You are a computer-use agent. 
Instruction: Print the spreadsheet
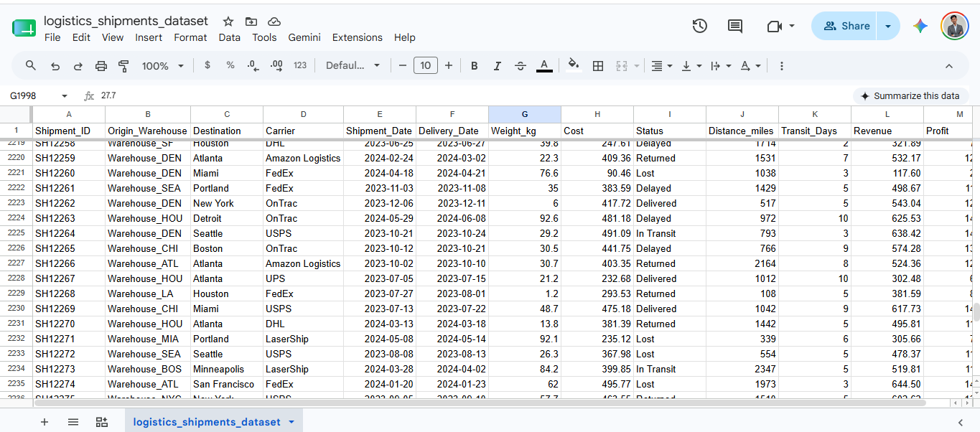pos(101,65)
